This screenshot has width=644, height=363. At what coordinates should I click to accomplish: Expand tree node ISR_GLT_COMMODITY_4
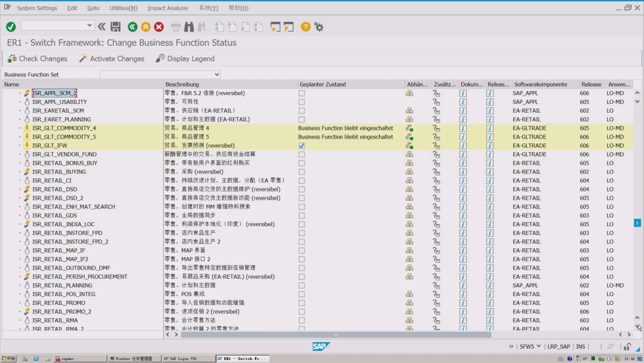tap(19, 128)
